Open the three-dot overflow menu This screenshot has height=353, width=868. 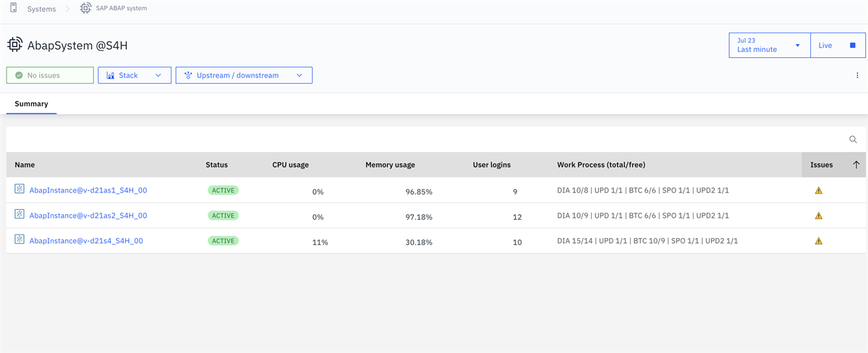[857, 75]
